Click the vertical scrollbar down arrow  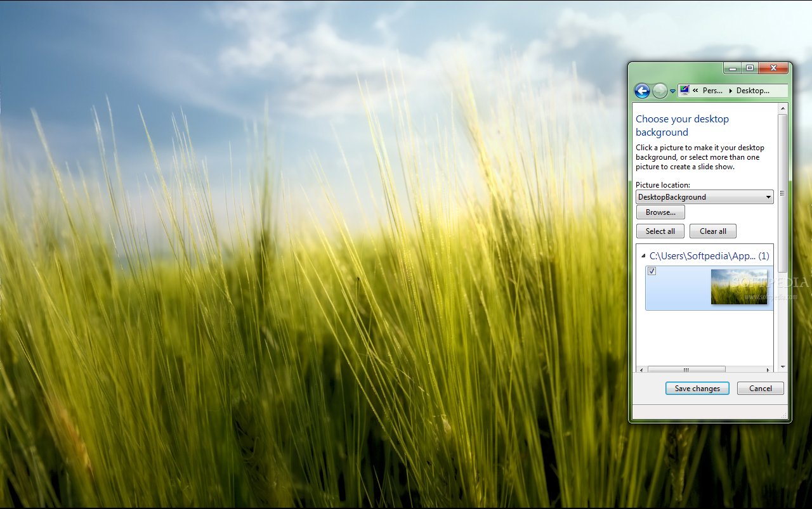[x=783, y=366]
